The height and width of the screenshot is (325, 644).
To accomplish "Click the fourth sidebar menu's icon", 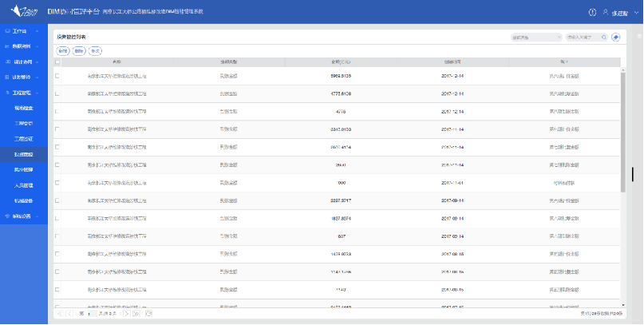I will pyautogui.click(x=7, y=77).
